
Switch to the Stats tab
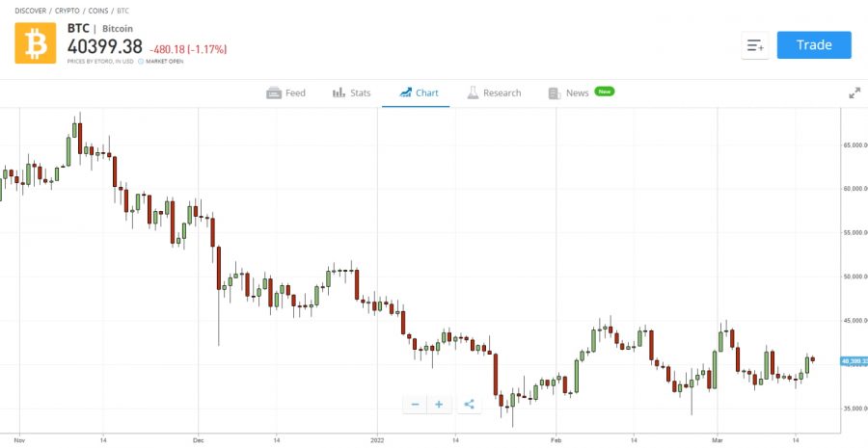point(352,92)
